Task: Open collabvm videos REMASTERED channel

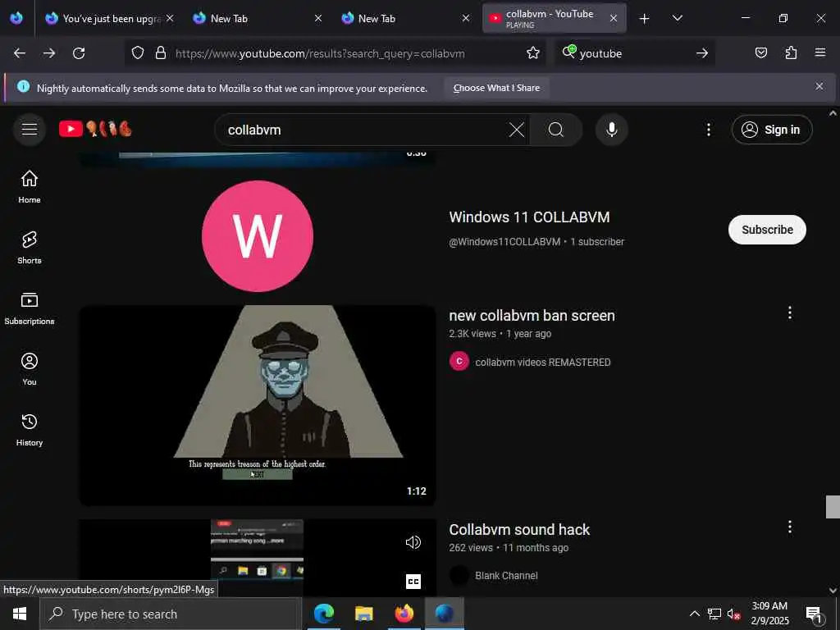Action: click(x=542, y=362)
